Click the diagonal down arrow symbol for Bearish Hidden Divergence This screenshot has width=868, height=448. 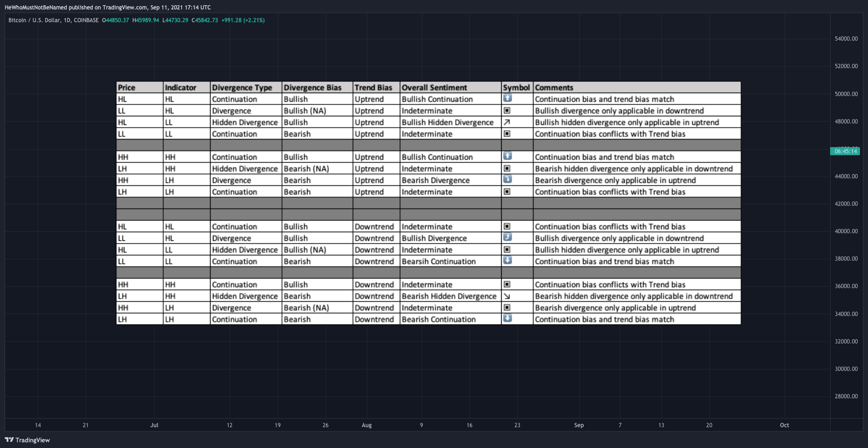click(x=507, y=296)
